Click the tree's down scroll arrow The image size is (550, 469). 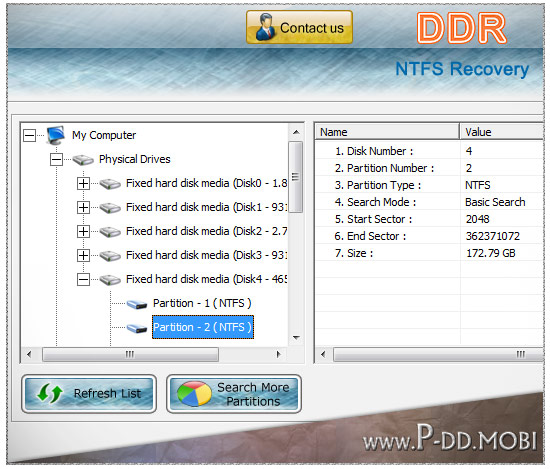296,338
